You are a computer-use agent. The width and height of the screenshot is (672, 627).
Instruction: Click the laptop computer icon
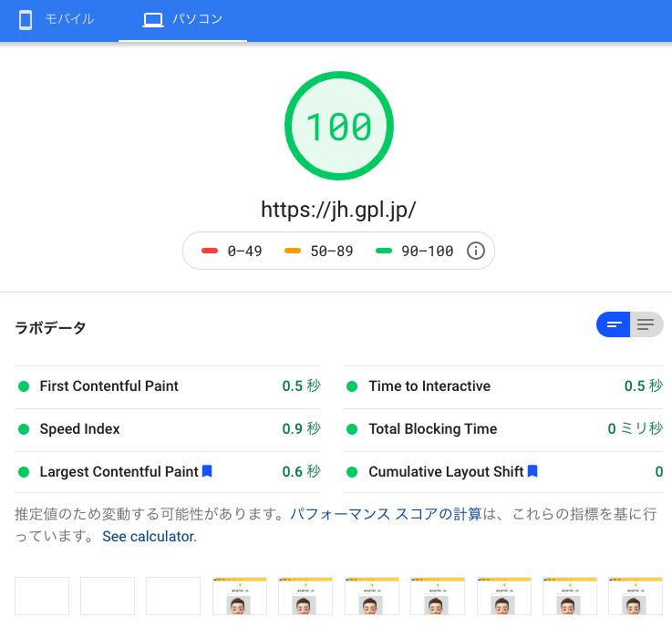coord(153,19)
